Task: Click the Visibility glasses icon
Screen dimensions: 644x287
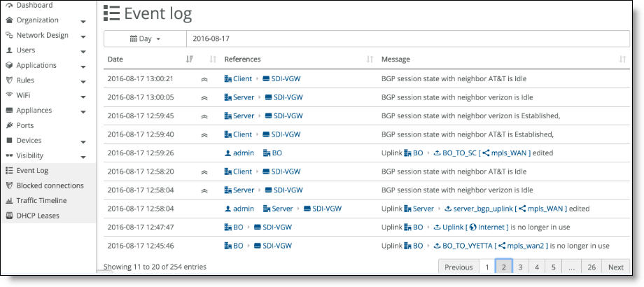Action: pyautogui.click(x=9, y=155)
